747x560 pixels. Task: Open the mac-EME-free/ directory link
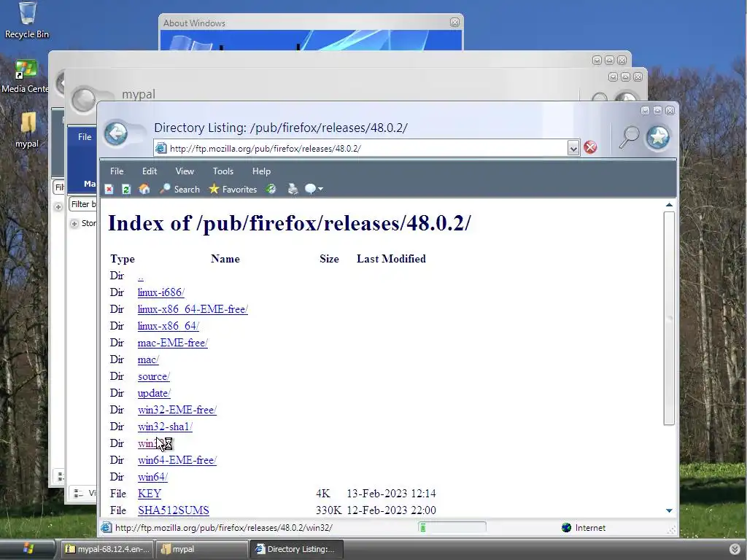pos(172,343)
